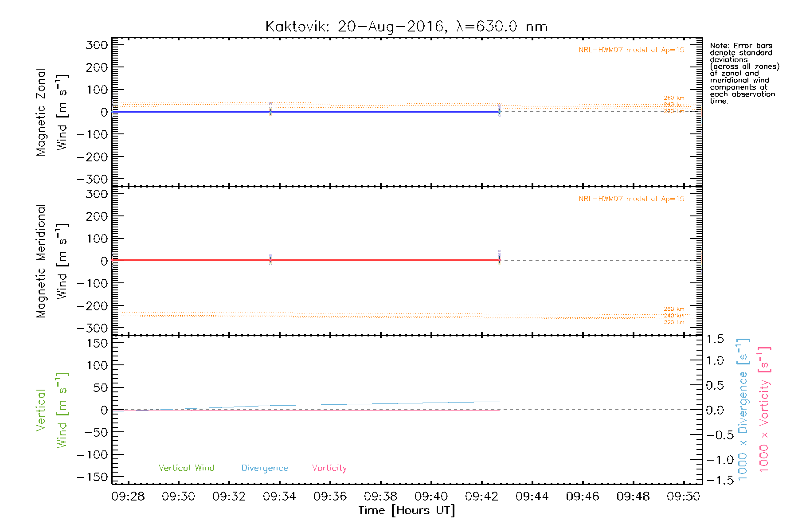Click the '260 km' label in zonal panel

click(674, 98)
